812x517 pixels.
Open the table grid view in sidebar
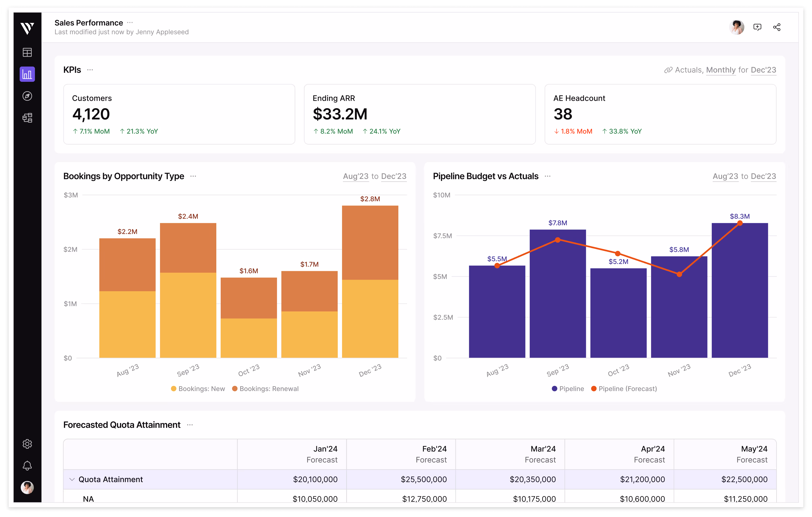(27, 52)
